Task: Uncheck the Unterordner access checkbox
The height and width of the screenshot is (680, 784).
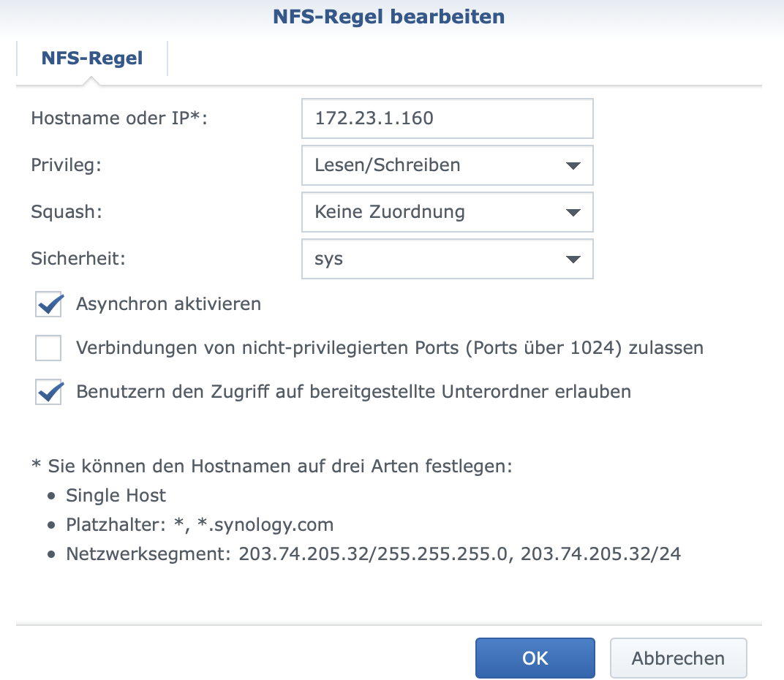Action: pos(49,393)
